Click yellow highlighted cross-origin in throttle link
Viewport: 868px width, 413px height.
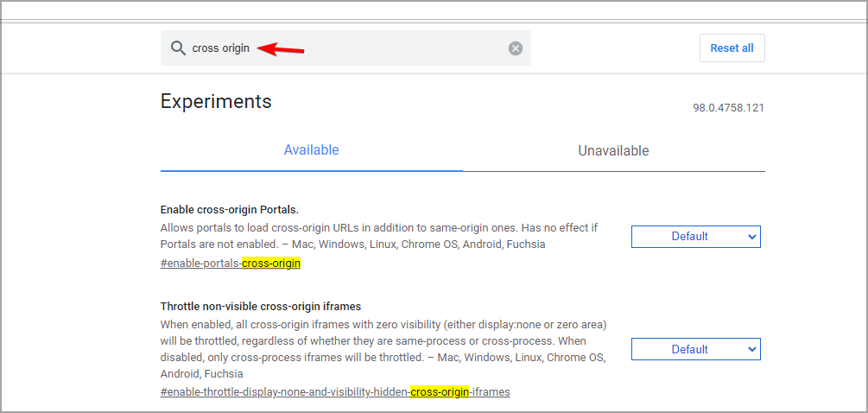440,392
